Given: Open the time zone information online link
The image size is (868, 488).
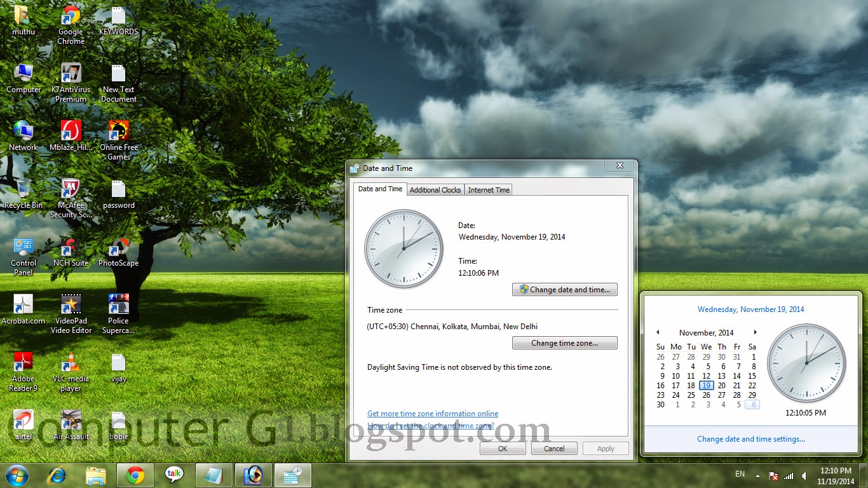Looking at the screenshot, I should pos(433,413).
